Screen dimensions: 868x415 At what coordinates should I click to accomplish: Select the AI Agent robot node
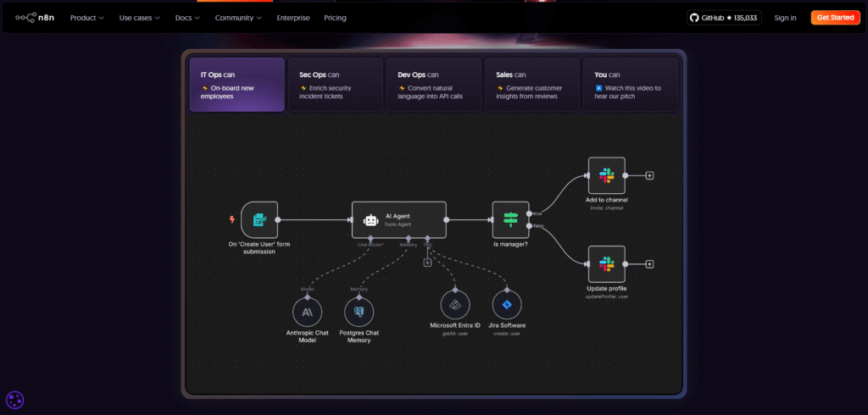click(x=399, y=219)
